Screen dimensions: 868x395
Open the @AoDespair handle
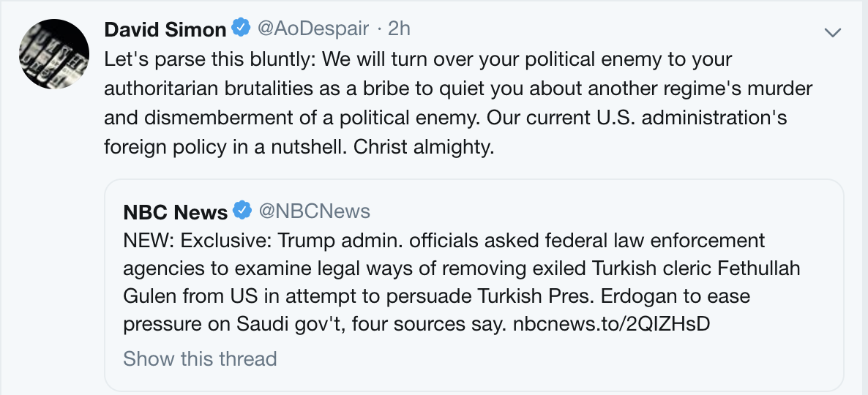[313, 29]
